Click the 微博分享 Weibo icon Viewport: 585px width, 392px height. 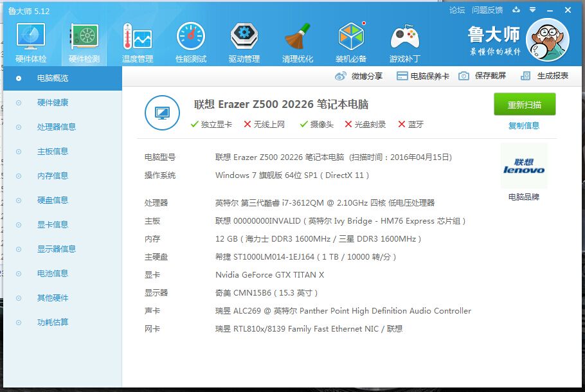click(340, 76)
